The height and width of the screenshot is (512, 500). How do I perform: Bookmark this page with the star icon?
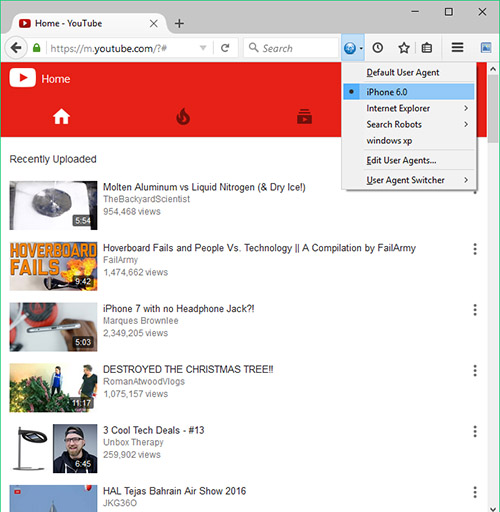[404, 48]
